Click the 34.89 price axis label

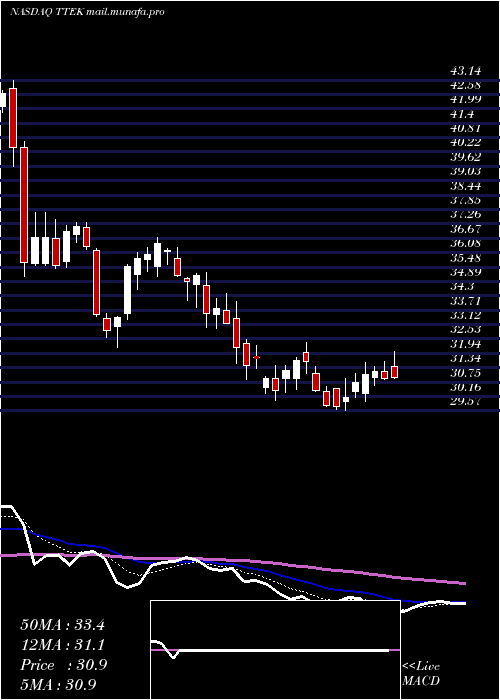465,273
